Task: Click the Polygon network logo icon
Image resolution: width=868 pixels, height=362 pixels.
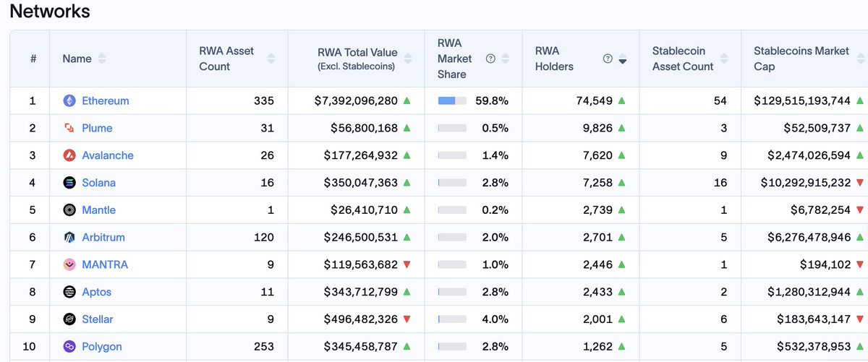Action: (69, 347)
